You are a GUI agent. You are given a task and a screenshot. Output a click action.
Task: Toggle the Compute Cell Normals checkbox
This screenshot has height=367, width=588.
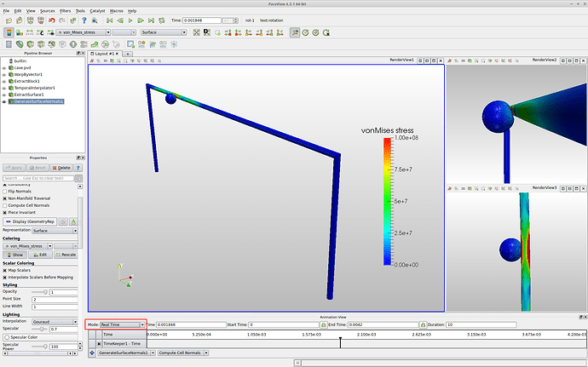click(6, 205)
